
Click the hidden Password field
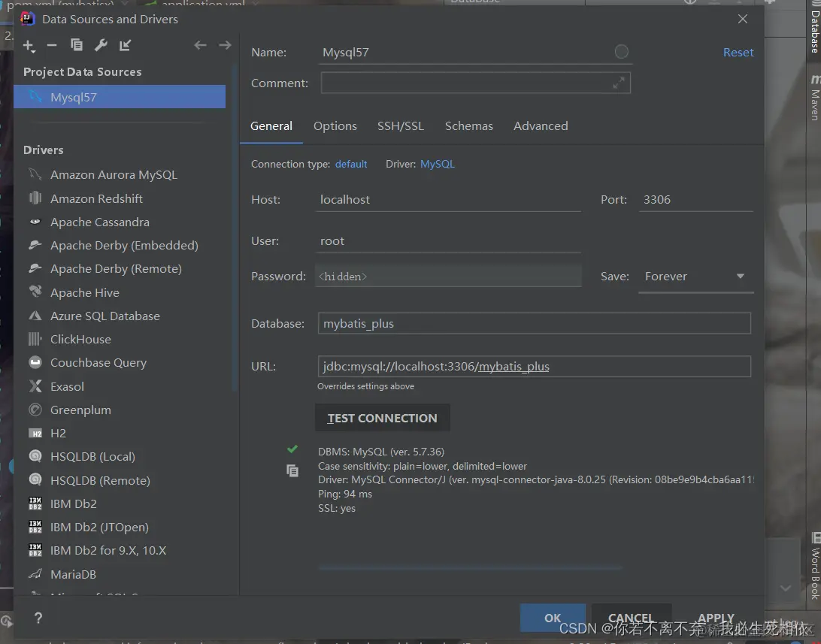click(x=448, y=277)
